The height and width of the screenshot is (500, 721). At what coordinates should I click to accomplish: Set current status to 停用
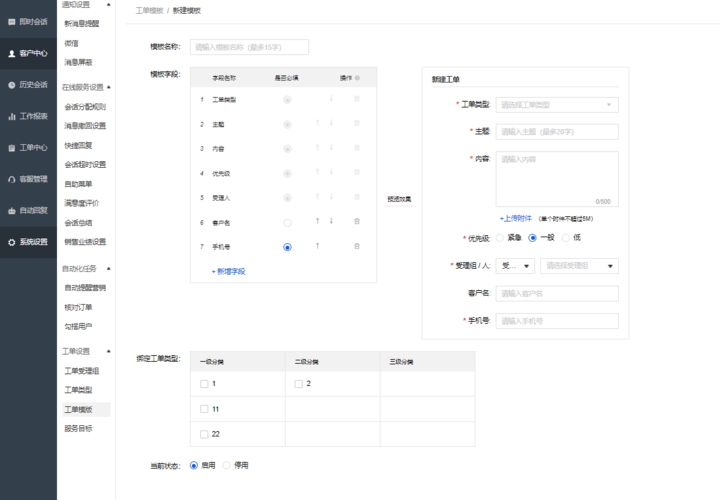226,466
